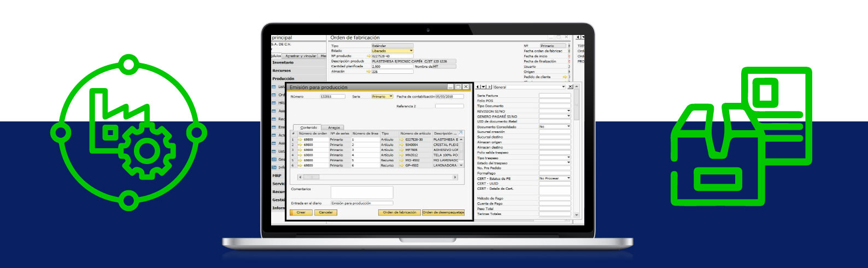The width and height of the screenshot is (868, 268).
Task: Open the Documento Consolidado dropdown
Action: coord(568,126)
